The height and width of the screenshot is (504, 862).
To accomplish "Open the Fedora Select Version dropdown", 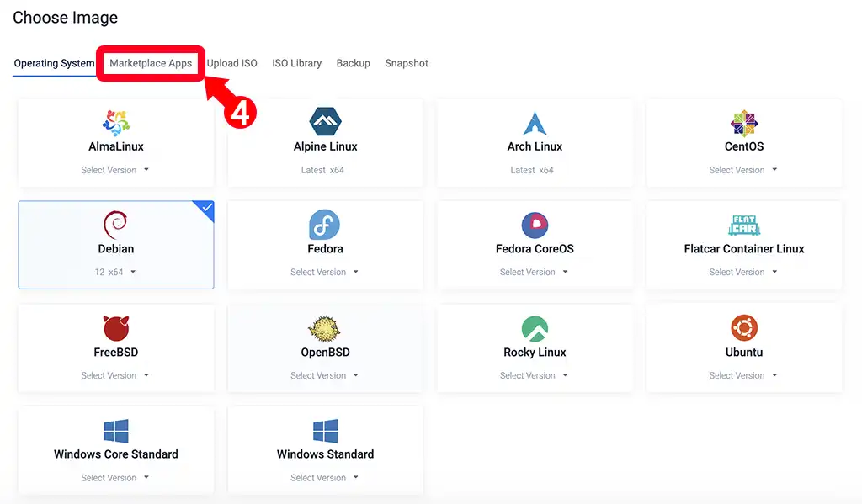I will click(x=324, y=272).
